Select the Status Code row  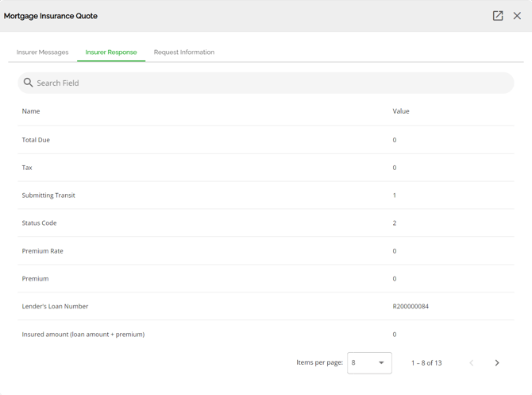pyautogui.click(x=266, y=223)
